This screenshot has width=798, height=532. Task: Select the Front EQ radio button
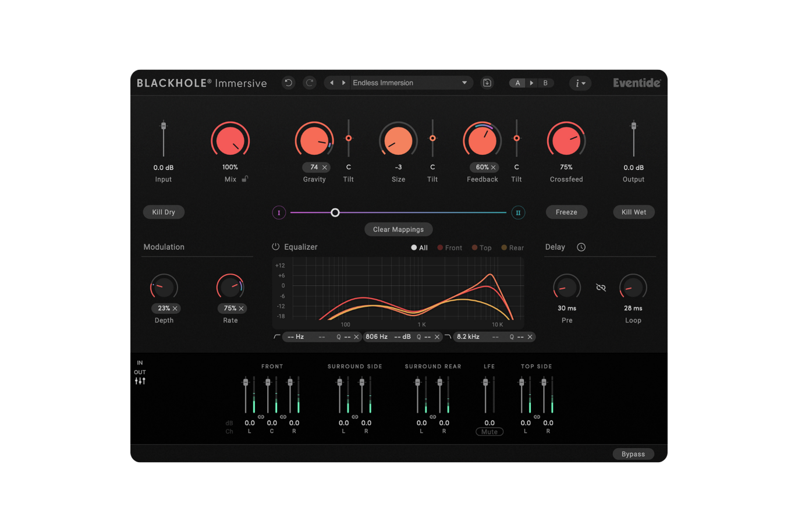[x=441, y=248]
